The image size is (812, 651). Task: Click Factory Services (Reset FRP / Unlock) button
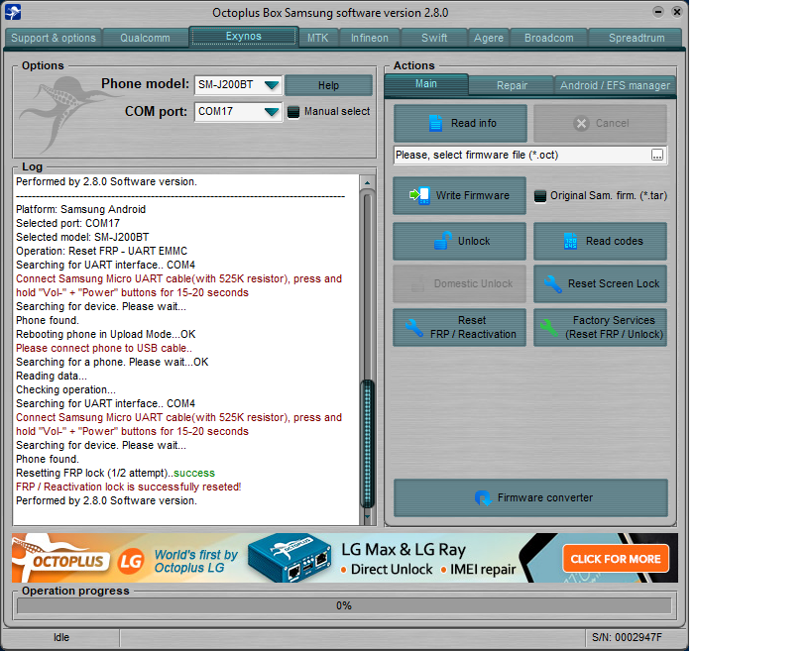[x=600, y=328]
